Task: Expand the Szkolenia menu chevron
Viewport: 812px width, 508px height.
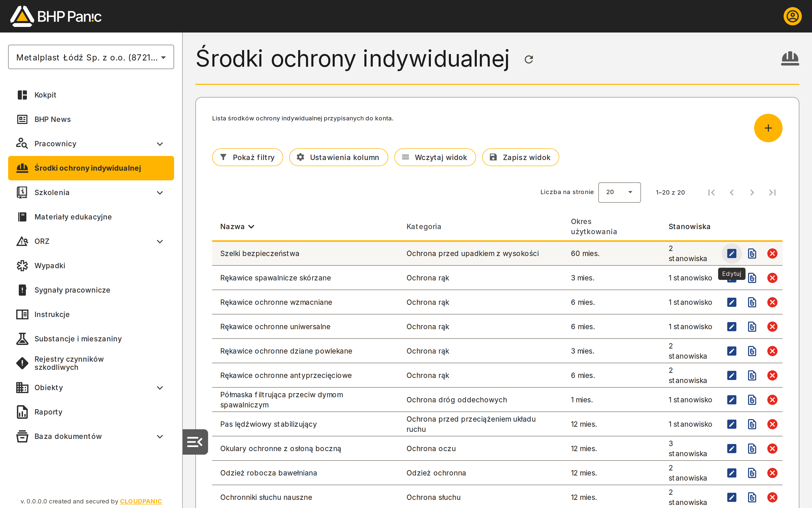Action: pyautogui.click(x=160, y=193)
